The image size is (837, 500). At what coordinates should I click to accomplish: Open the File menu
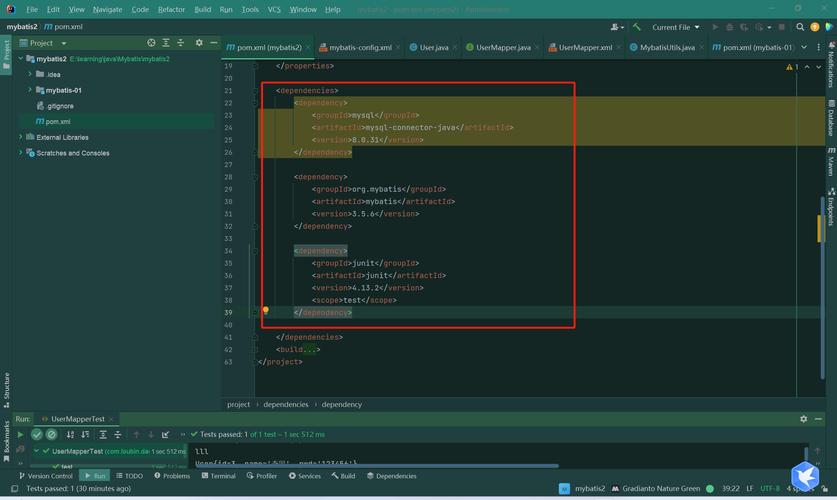(32, 10)
